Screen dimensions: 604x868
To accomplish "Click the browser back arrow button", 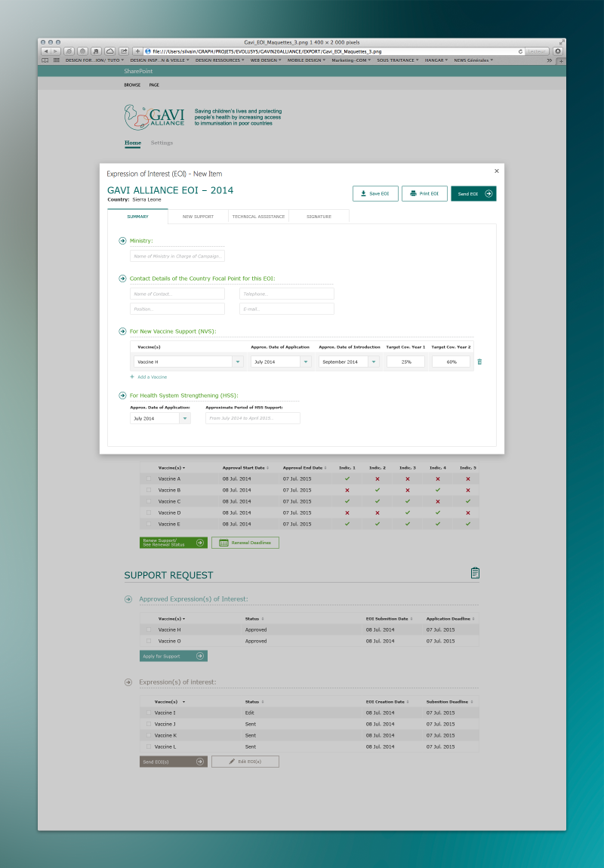I will 45,51.
